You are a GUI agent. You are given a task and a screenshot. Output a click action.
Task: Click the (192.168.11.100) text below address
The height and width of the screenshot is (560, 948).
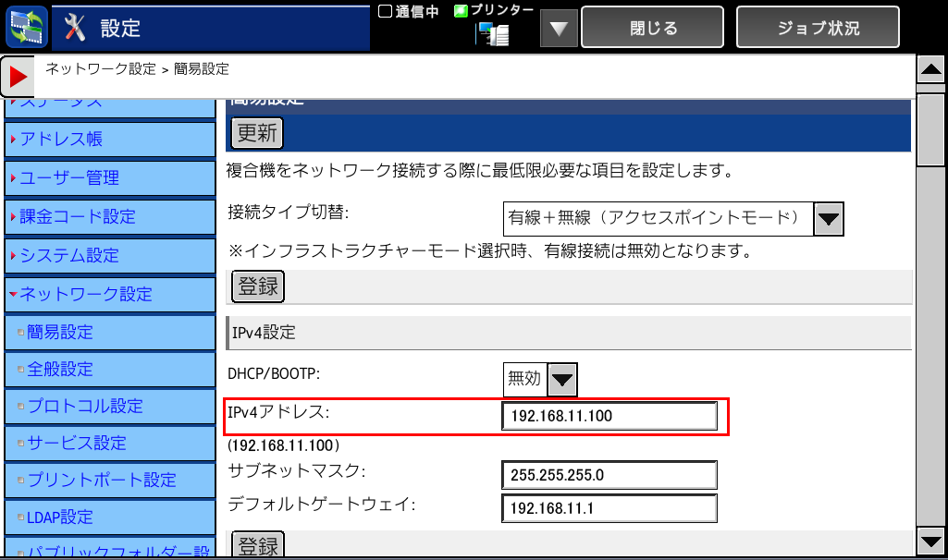[284, 445]
